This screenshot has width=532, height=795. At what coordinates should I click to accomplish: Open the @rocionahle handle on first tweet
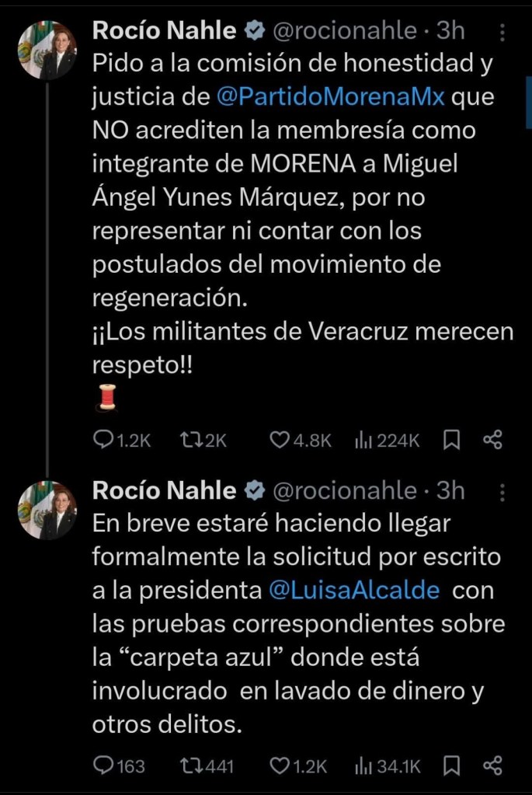(346, 30)
